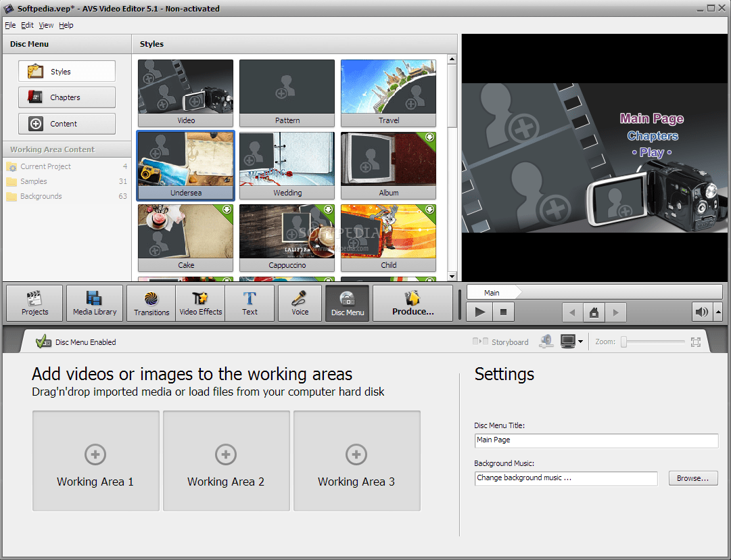This screenshot has width=731, height=560.
Task: Go to next menu page
Action: point(615,312)
